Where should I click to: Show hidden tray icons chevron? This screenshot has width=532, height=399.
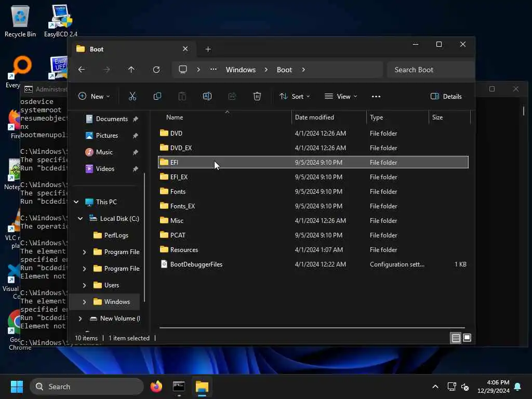[435, 387]
